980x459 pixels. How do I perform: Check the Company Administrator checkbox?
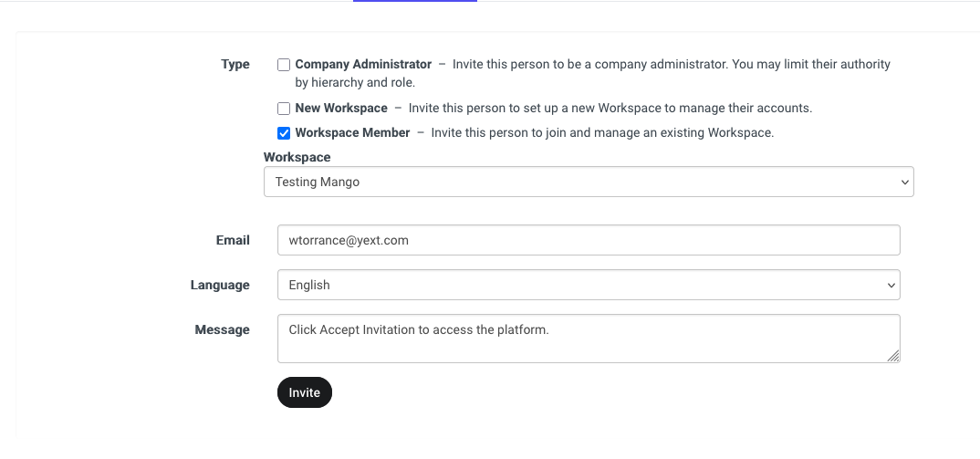click(284, 65)
